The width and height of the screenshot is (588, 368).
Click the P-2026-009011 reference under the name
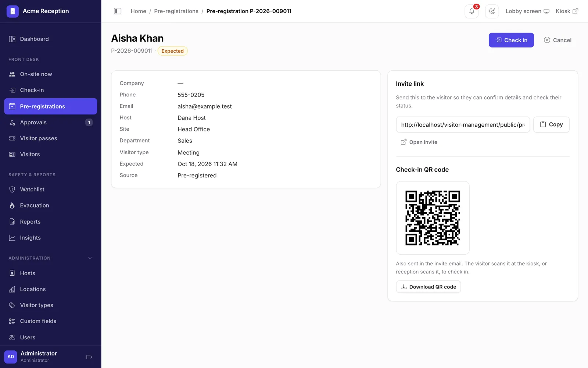[132, 51]
